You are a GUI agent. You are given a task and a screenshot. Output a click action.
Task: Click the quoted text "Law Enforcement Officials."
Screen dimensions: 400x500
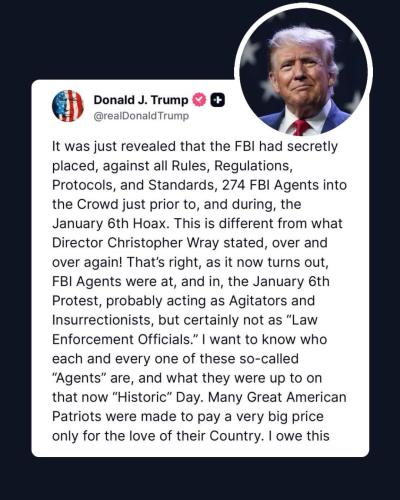tap(185, 330)
